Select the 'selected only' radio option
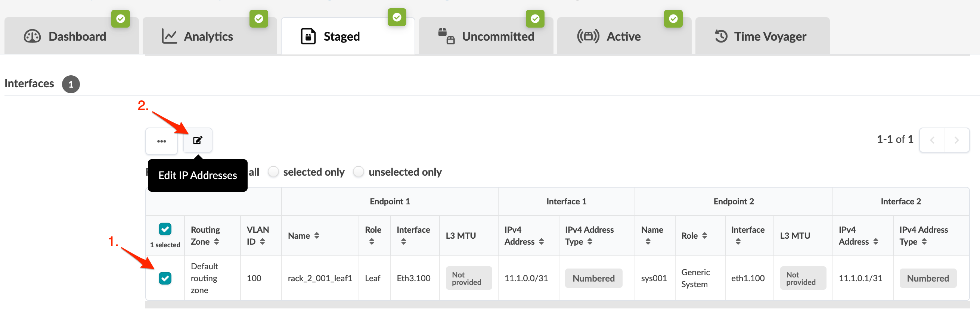 click(x=273, y=172)
